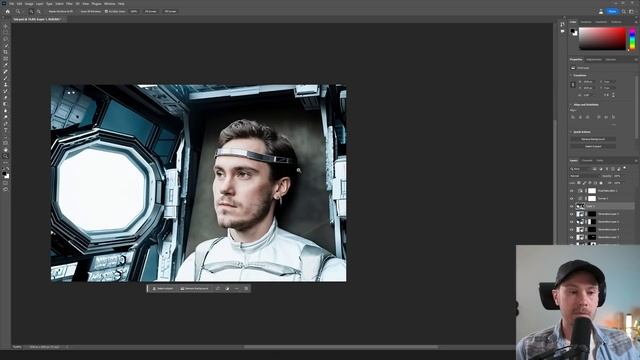
Task: Choose the Zoom In mode icon
Action: click(x=31, y=11)
